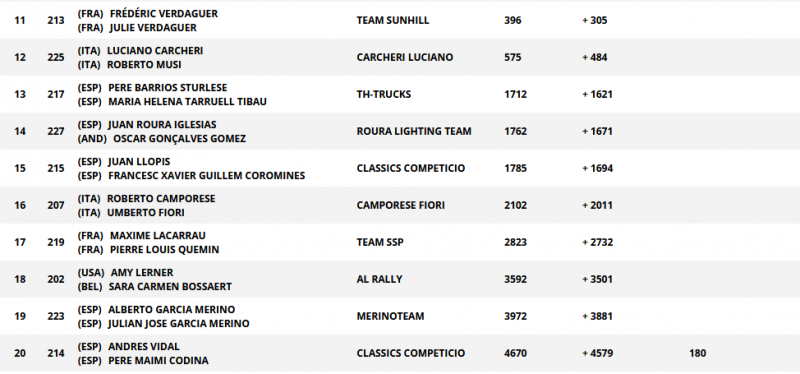Open AL RALLY team entry

(379, 279)
